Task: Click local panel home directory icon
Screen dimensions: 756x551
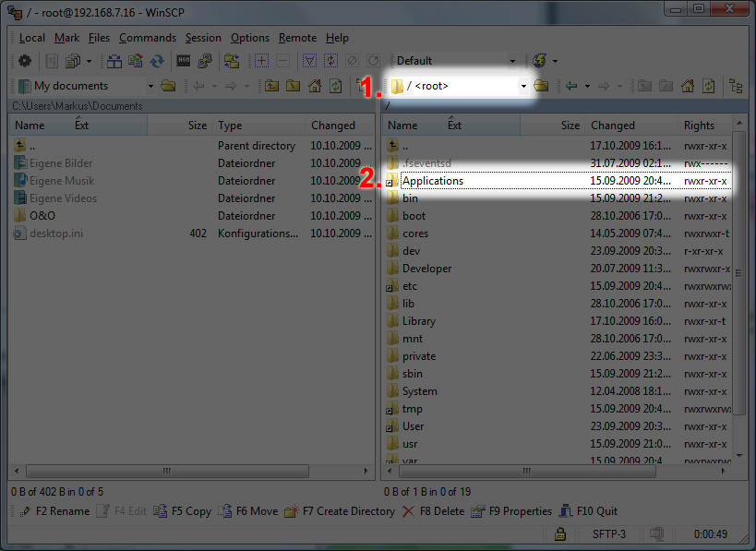Action: tap(315, 86)
